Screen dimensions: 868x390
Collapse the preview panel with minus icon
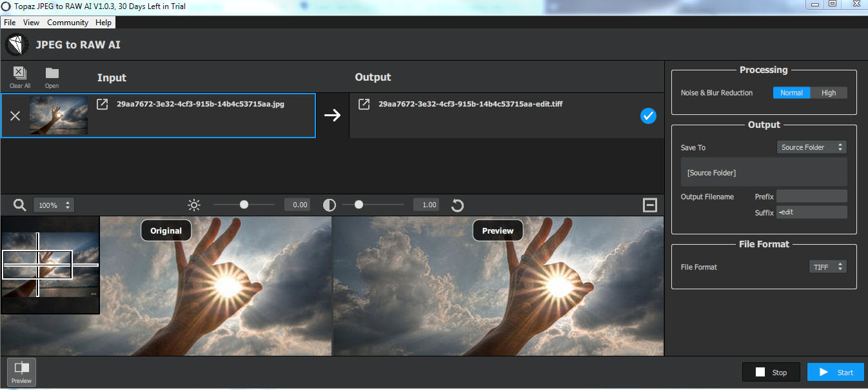(x=650, y=205)
